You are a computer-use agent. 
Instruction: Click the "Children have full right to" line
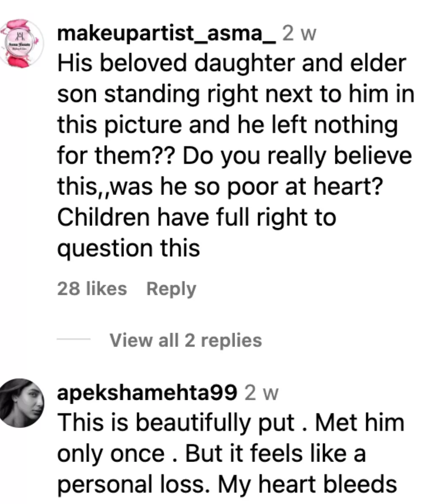tap(196, 217)
